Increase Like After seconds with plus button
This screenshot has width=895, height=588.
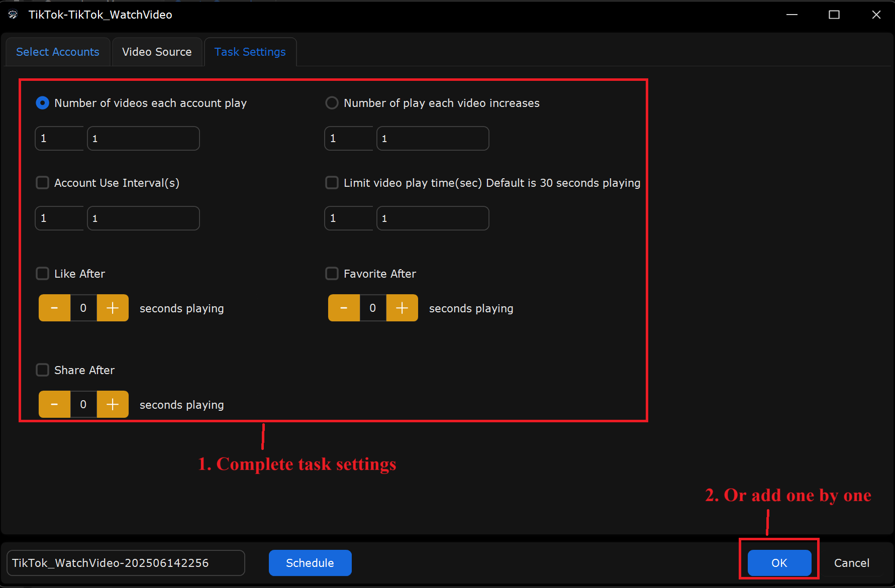point(113,308)
